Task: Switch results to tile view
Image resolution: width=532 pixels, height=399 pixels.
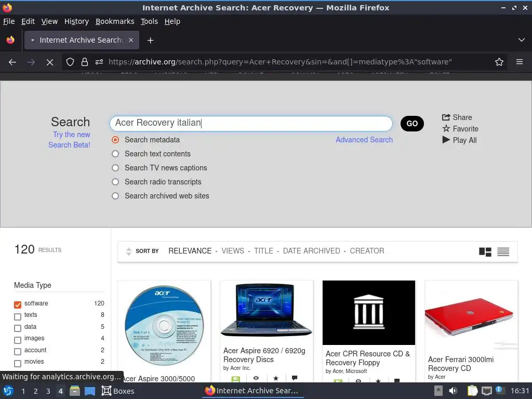Action: coord(485,252)
